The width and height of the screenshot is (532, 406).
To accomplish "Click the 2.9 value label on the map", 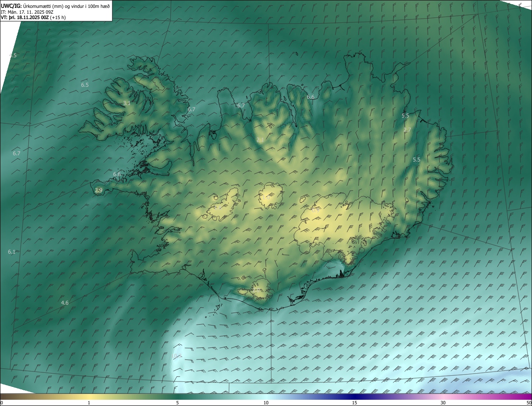I will (x=99, y=191).
